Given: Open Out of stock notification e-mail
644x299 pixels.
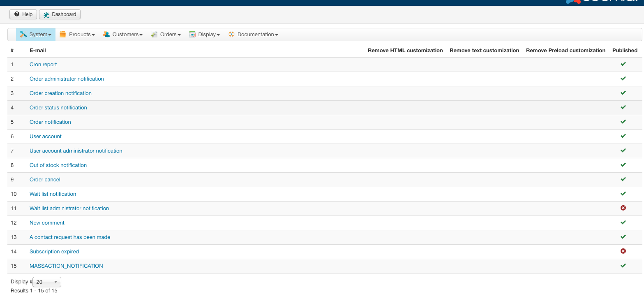Looking at the screenshot, I should [x=58, y=165].
